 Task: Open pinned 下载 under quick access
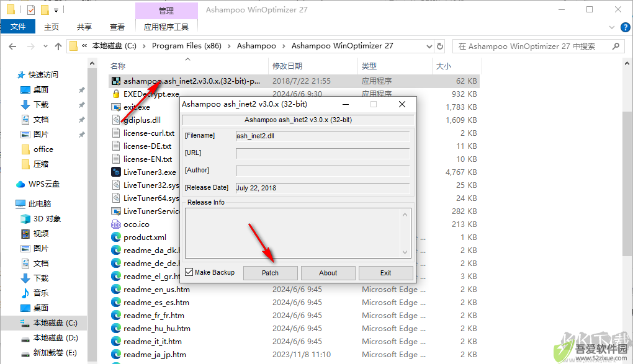click(41, 105)
